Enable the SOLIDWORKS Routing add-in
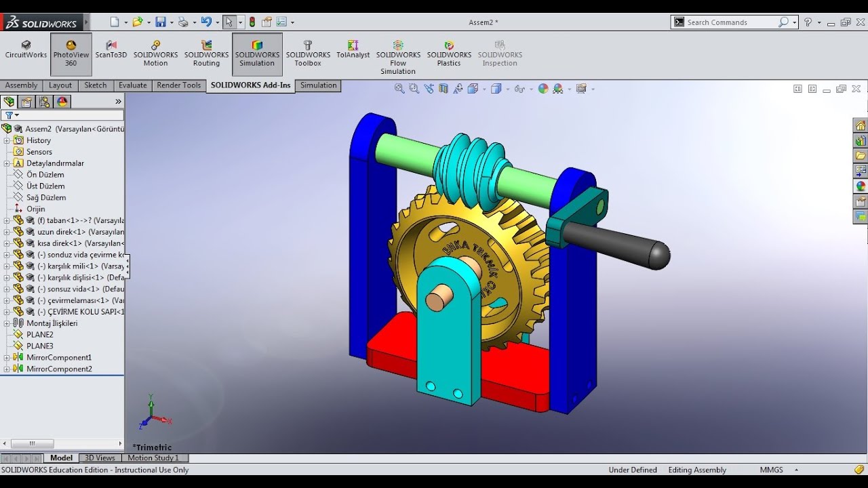The image size is (868, 488). click(x=206, y=54)
